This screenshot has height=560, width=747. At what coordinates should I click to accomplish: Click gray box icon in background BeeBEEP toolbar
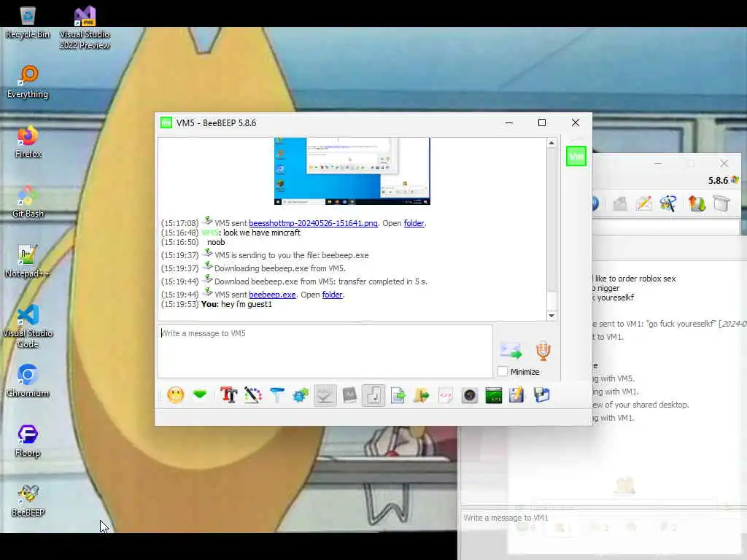tap(721, 204)
